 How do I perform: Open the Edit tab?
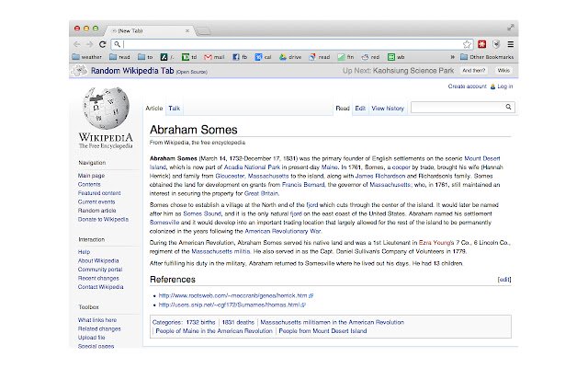360,109
